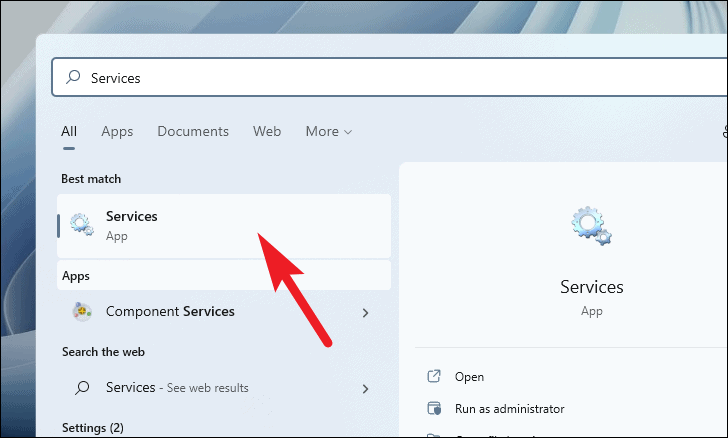Viewport: 728px width, 438px height.
Task: Click the Open external-link icon
Action: click(434, 376)
